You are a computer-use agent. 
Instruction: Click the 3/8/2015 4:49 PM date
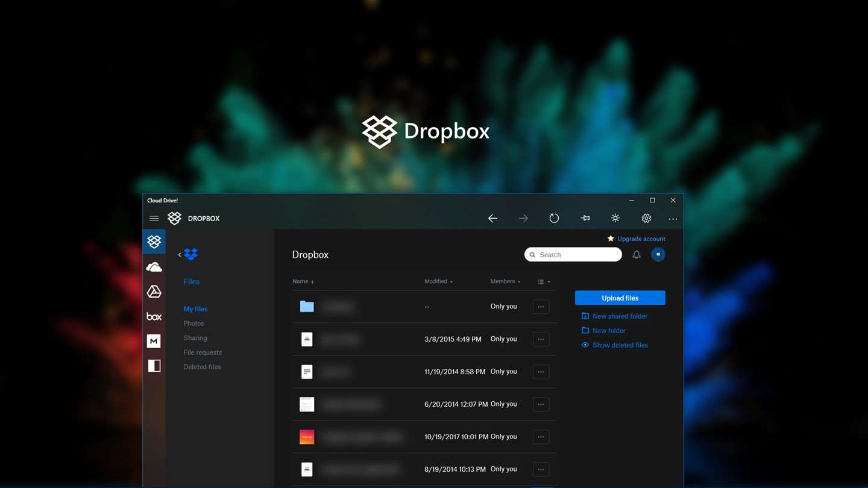point(453,339)
